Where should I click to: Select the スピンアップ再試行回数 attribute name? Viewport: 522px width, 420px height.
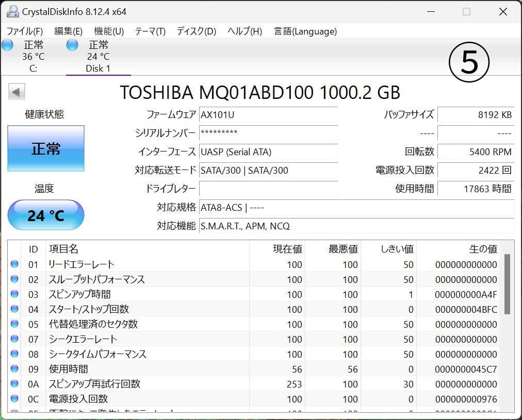(94, 384)
